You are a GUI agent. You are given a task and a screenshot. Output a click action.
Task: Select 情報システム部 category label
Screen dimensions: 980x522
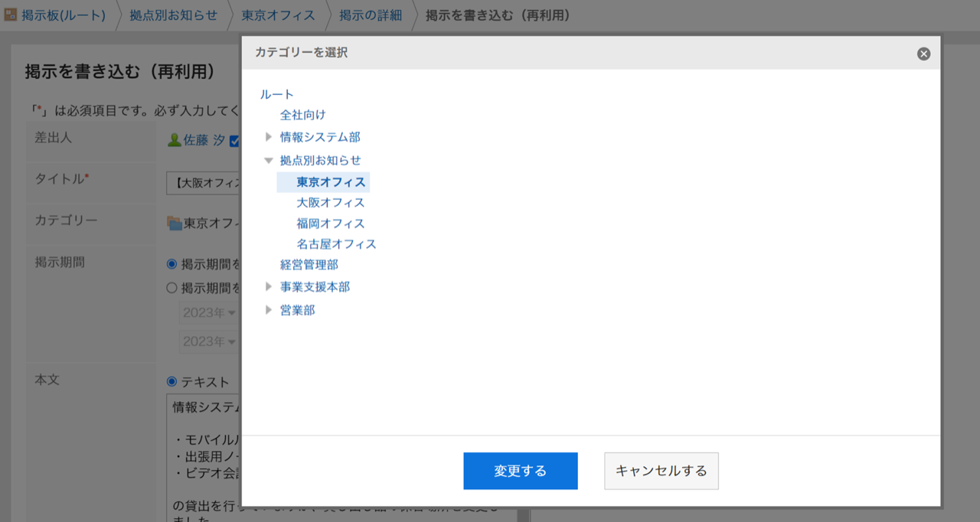point(320,137)
